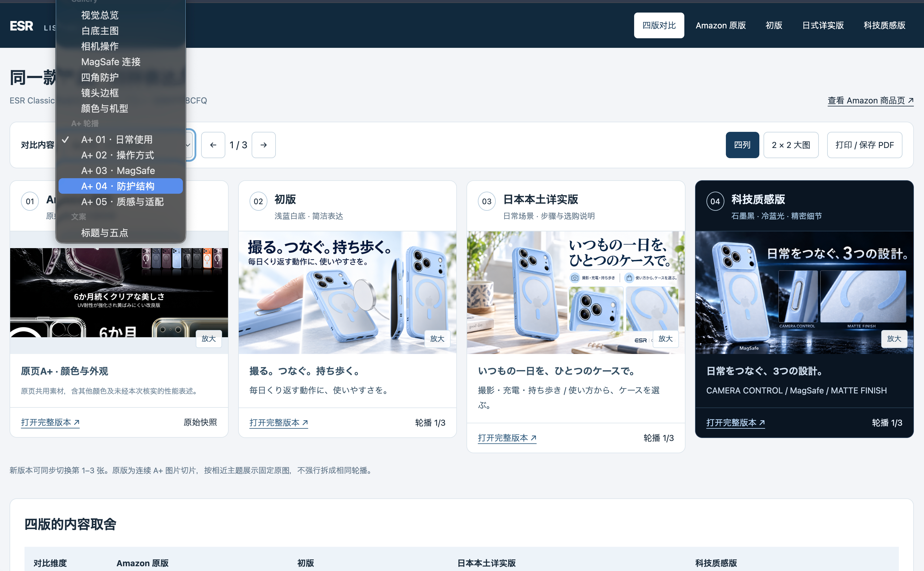
Task: Open the 初版 carousel thumbnail image
Action: (347, 293)
